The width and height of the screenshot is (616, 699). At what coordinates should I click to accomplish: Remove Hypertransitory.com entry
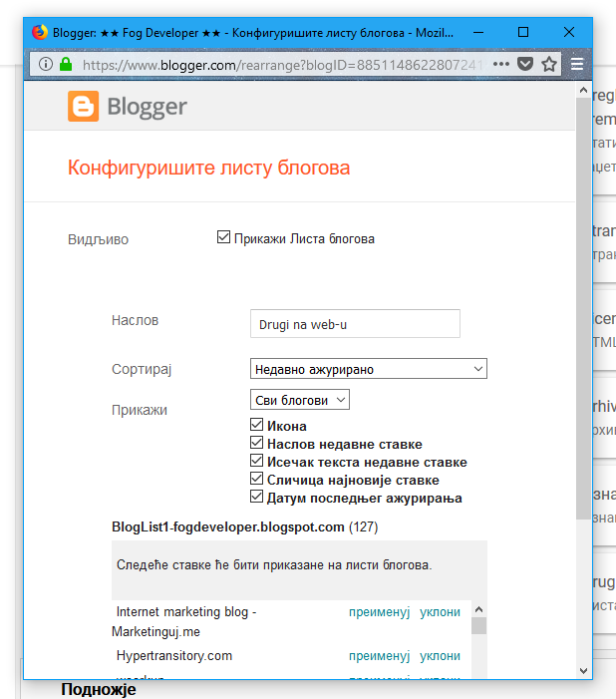coord(440,656)
